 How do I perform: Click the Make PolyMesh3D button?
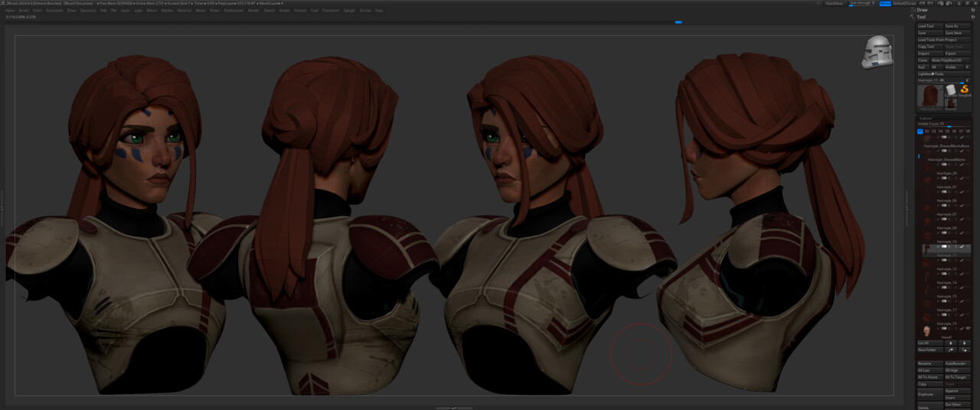pyautogui.click(x=951, y=60)
